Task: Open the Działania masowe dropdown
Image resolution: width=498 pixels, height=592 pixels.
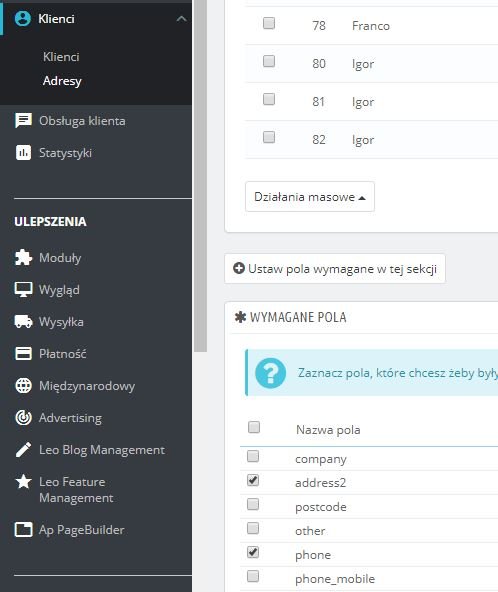Action: pos(310,197)
